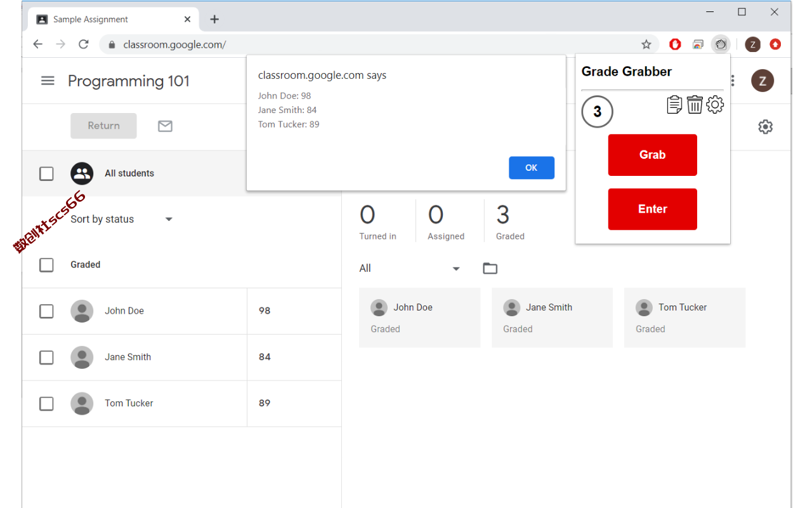The image size is (812, 508).
Task: Open Jane Smith's graded submission card
Action: coord(553,317)
